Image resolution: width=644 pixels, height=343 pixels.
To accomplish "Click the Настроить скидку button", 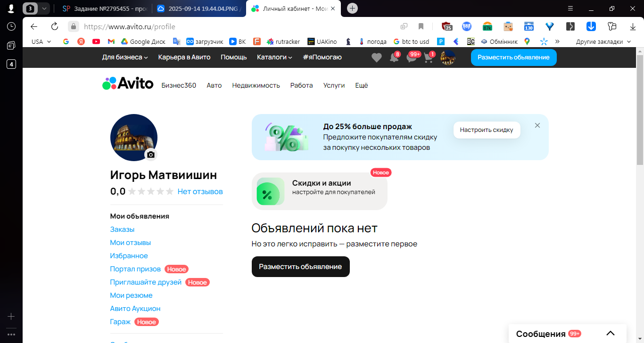I will (x=487, y=130).
